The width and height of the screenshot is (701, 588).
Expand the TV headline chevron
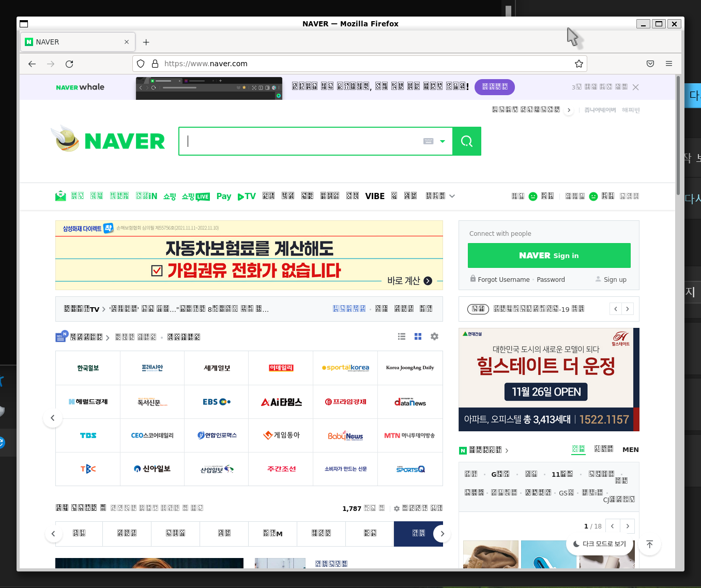(x=103, y=309)
